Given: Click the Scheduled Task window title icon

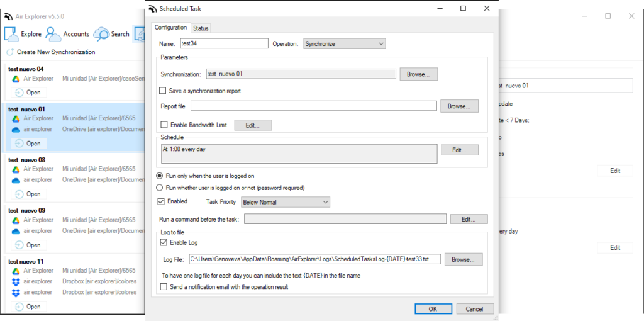Looking at the screenshot, I should [x=153, y=9].
